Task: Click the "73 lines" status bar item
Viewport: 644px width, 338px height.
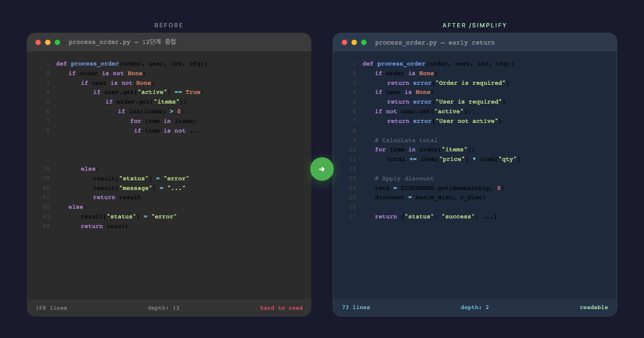Action: click(356, 307)
